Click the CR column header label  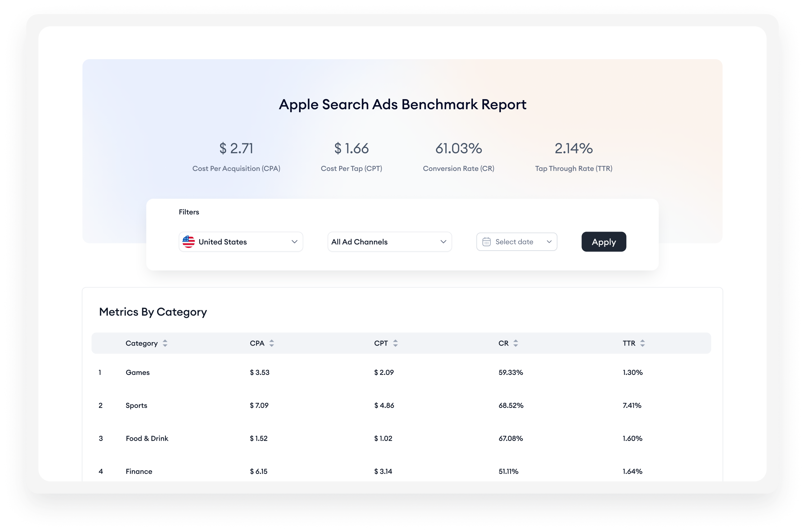[x=503, y=343]
